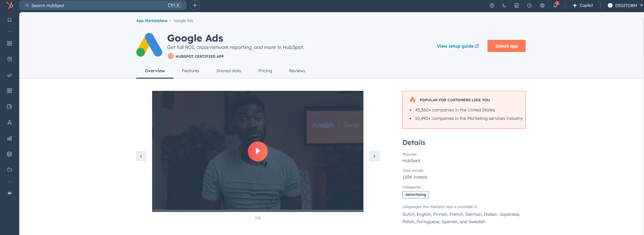The height and width of the screenshot is (235, 644).
Task: Click the Google Ads page title
Action: 195,38
